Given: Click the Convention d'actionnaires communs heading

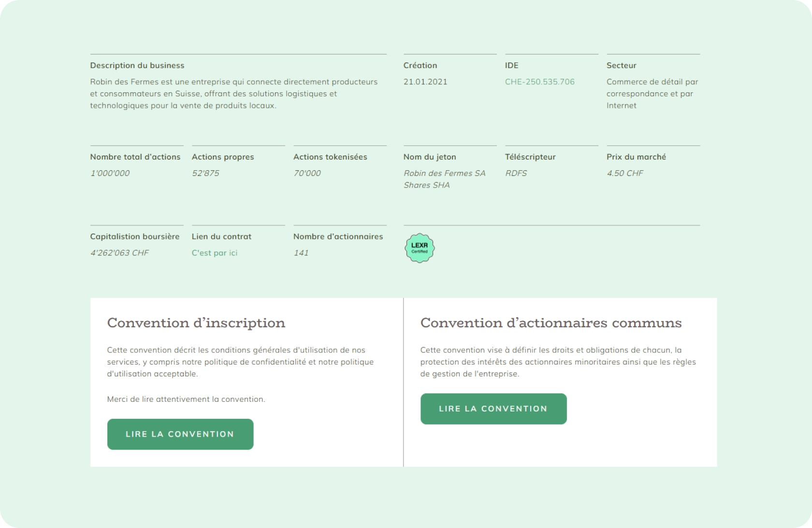Looking at the screenshot, I should 551,323.
